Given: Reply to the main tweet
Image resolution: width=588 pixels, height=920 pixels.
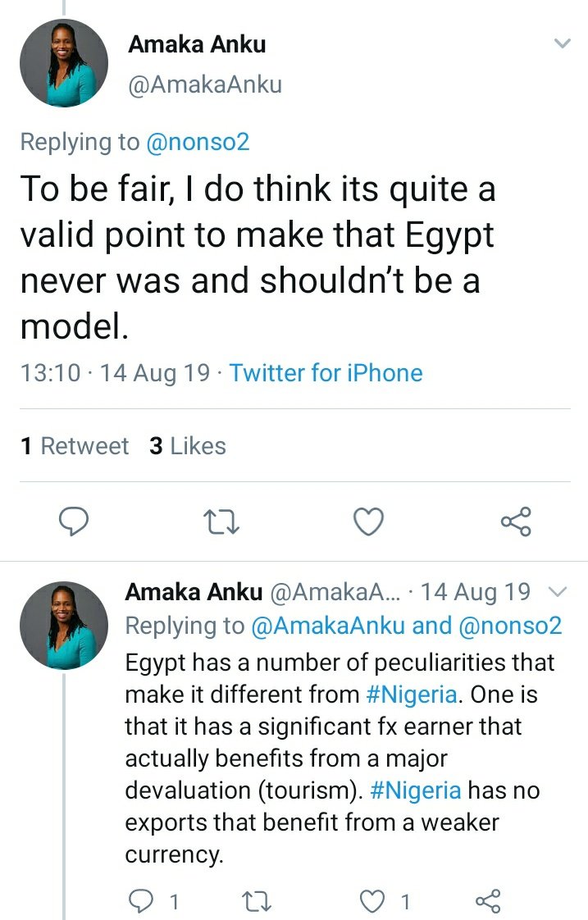Looking at the screenshot, I should 74,521.
